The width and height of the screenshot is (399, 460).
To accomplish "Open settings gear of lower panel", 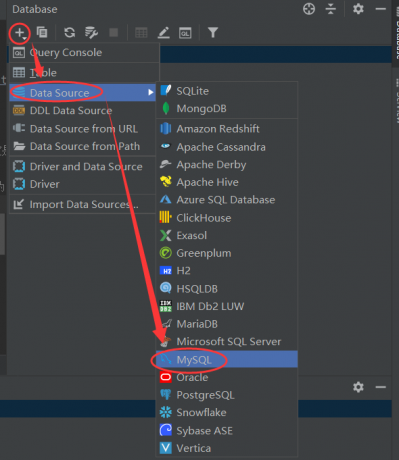I will 358,387.
